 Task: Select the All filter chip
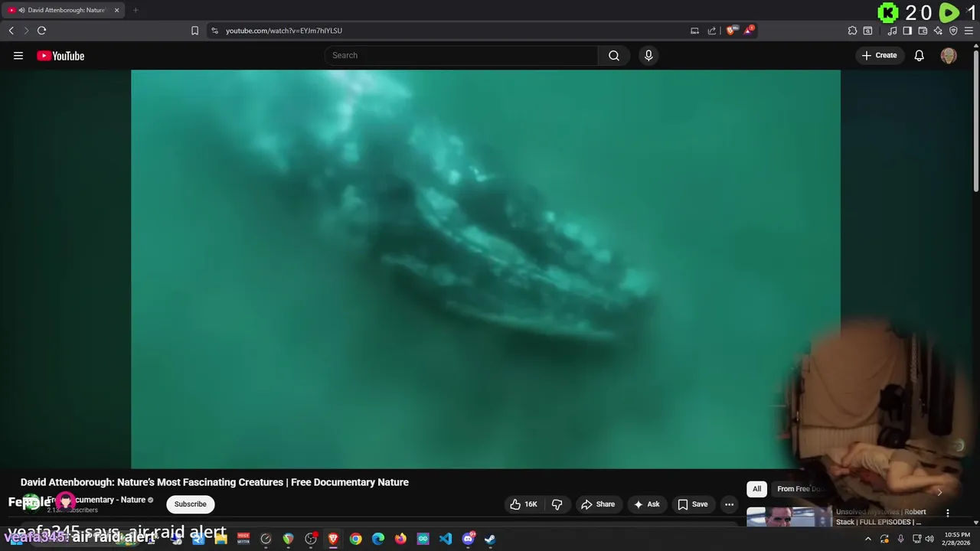[x=756, y=489]
